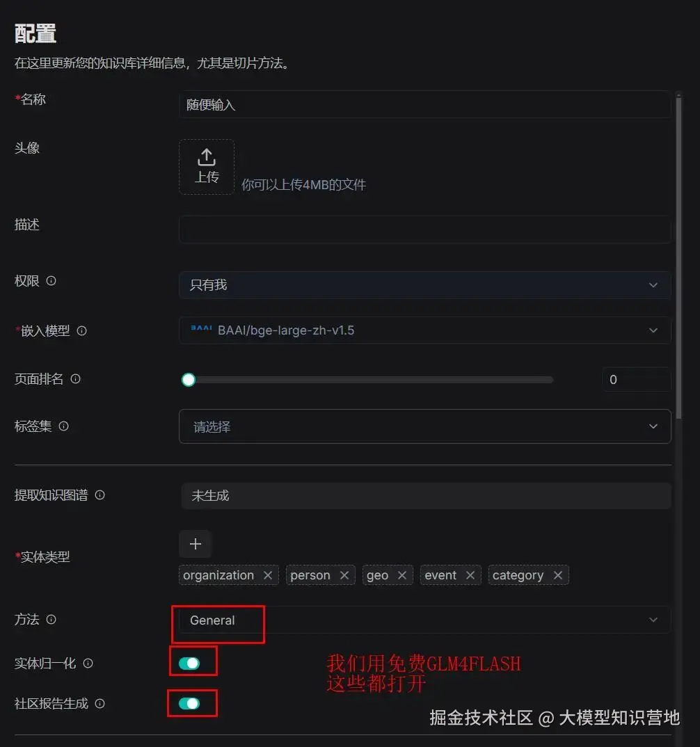The width and height of the screenshot is (700, 747).
Task: Click info icon next to 提取知识图谱
Action: coord(100,495)
